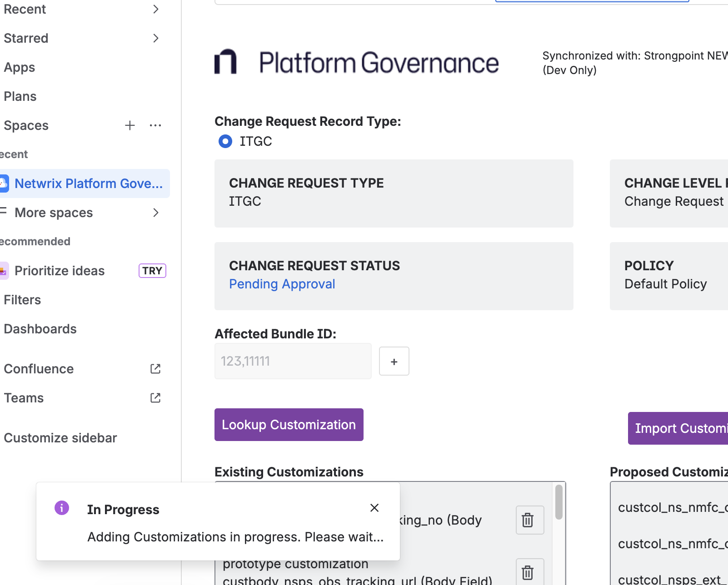The width and height of the screenshot is (728, 585).
Task: Expand the Starred section
Action: coord(155,38)
